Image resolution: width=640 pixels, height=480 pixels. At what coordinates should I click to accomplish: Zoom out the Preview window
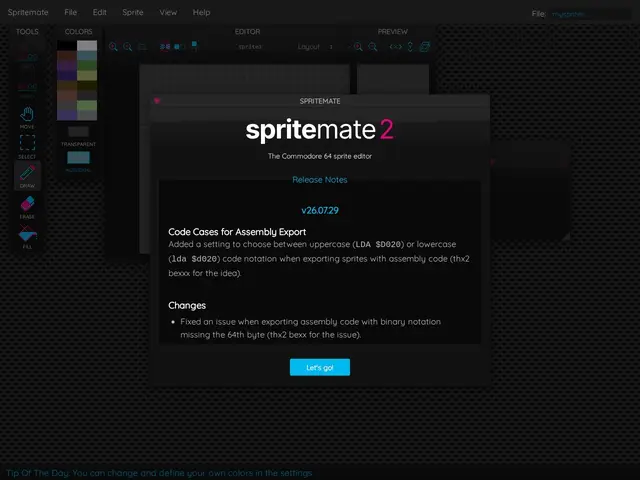[x=373, y=47]
